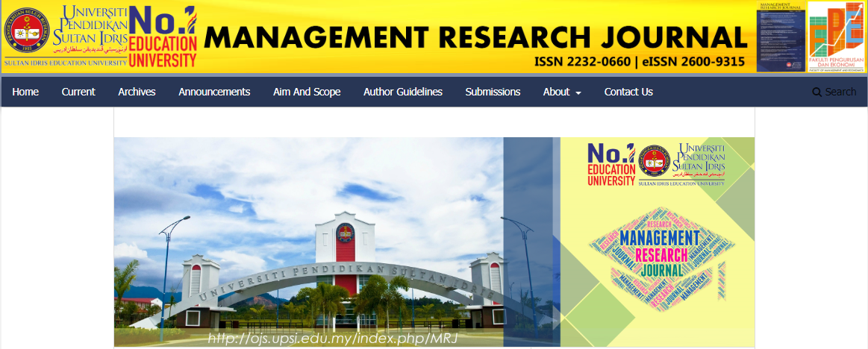Navigate to the Submissions page
Viewport: 868px width, 349px height.
(x=493, y=92)
